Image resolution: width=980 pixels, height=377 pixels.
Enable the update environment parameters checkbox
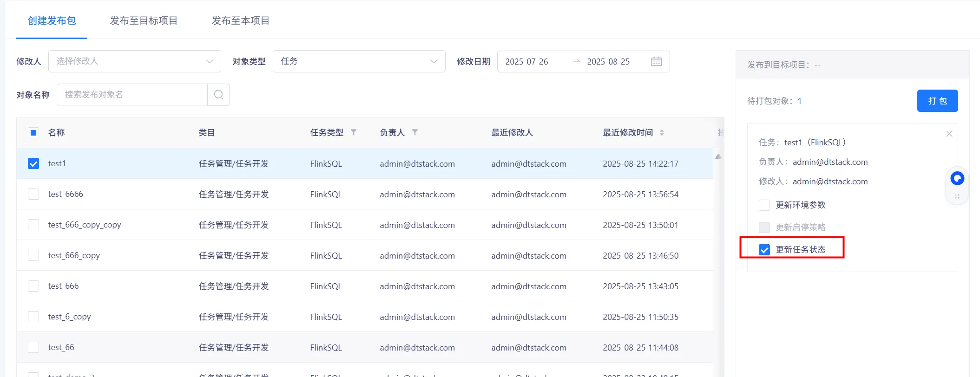[764, 205]
